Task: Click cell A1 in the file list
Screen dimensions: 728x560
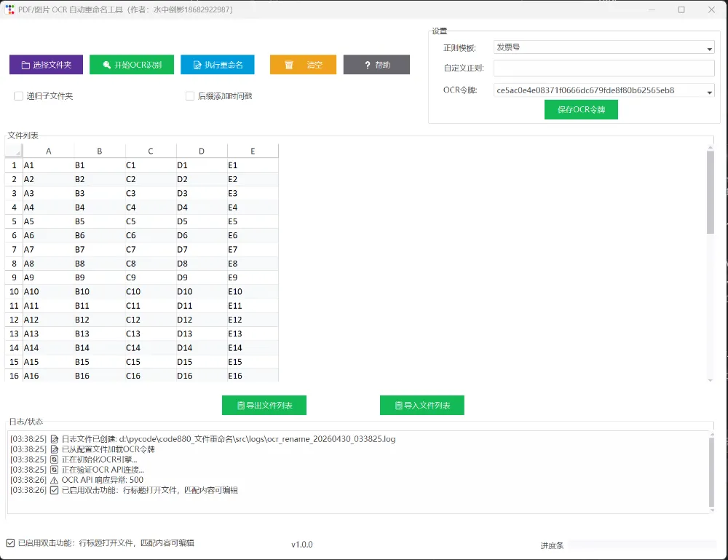Action: pyautogui.click(x=48, y=165)
